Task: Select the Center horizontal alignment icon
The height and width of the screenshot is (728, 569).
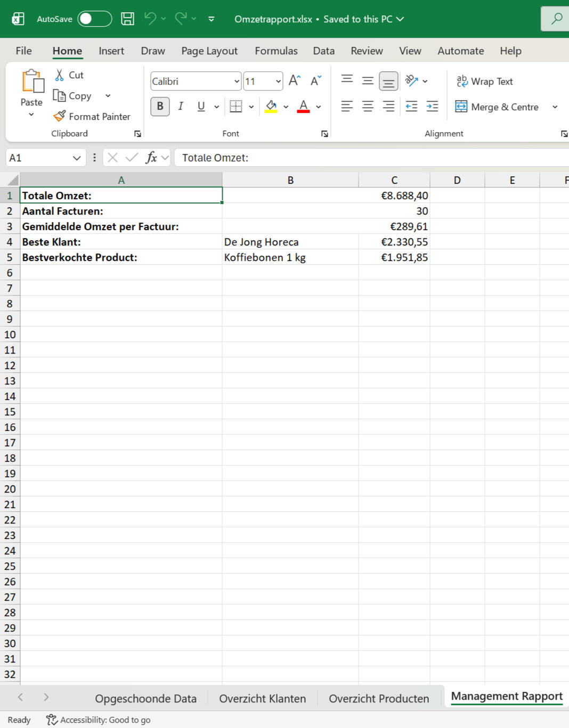Action: [x=368, y=107]
